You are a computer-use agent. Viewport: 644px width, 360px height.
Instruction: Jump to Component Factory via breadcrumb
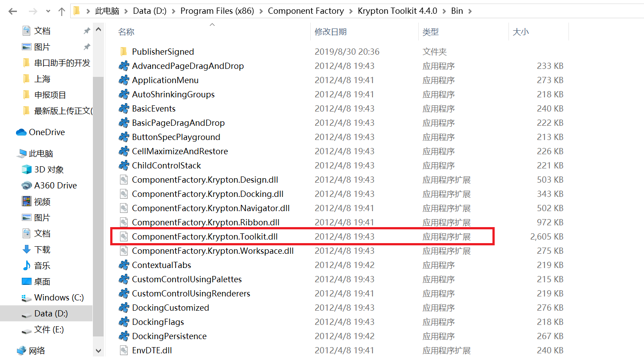click(305, 11)
